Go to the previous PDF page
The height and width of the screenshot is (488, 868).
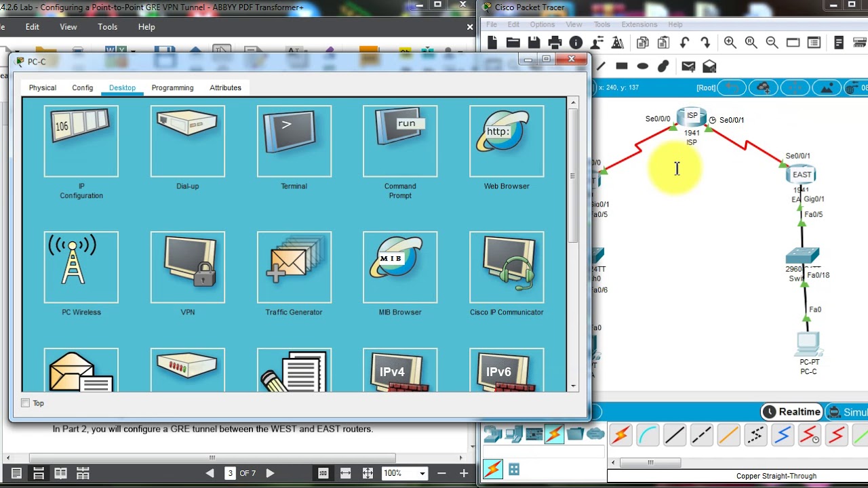click(x=210, y=473)
